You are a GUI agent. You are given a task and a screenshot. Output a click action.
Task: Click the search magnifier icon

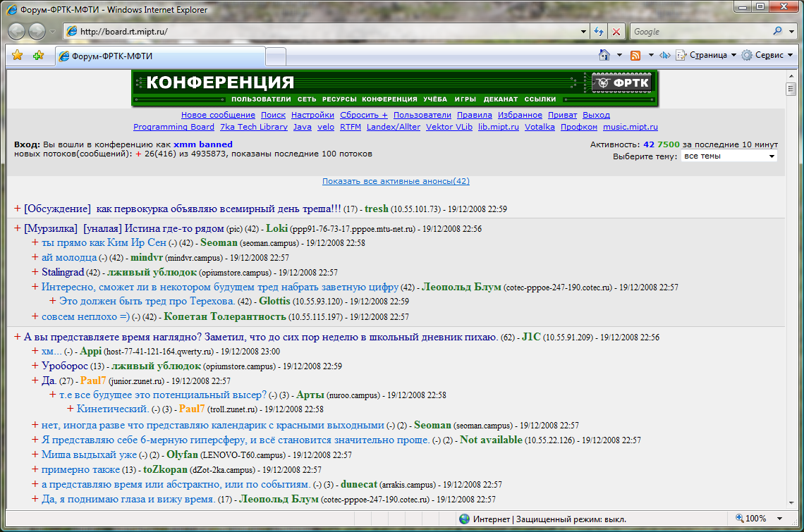pyautogui.click(x=777, y=32)
